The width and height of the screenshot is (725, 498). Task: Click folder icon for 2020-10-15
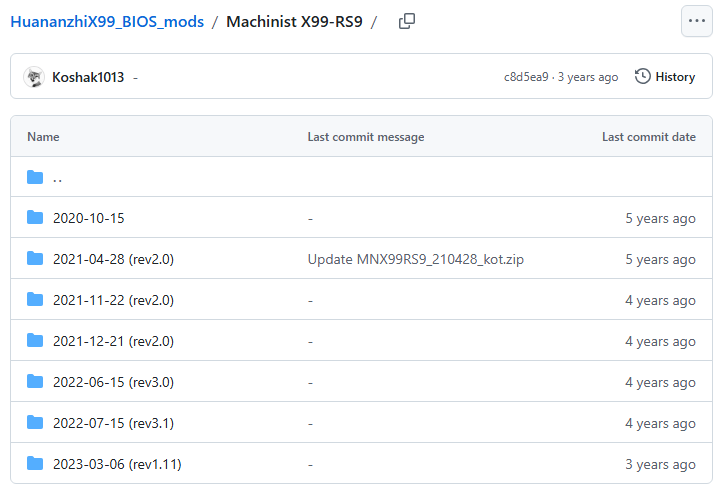(x=36, y=218)
